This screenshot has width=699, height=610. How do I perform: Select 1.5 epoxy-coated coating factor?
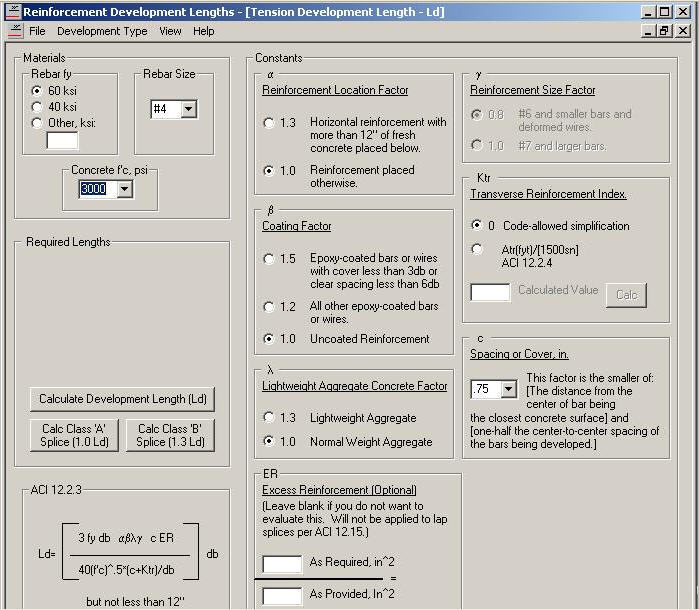pos(269,259)
